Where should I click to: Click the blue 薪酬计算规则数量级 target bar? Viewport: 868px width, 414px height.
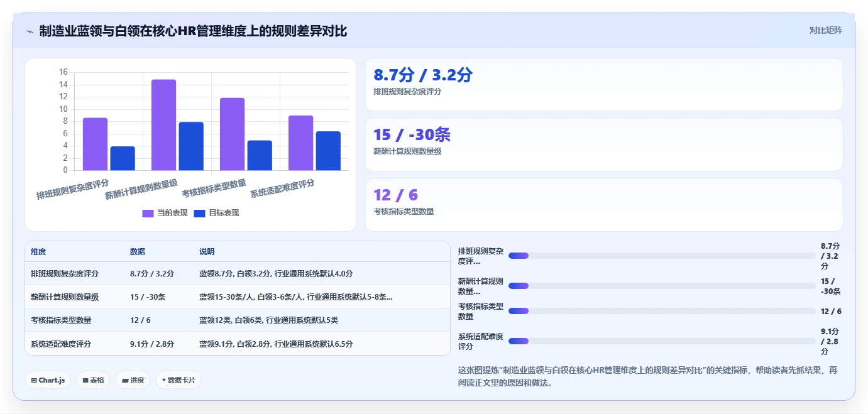click(191, 146)
